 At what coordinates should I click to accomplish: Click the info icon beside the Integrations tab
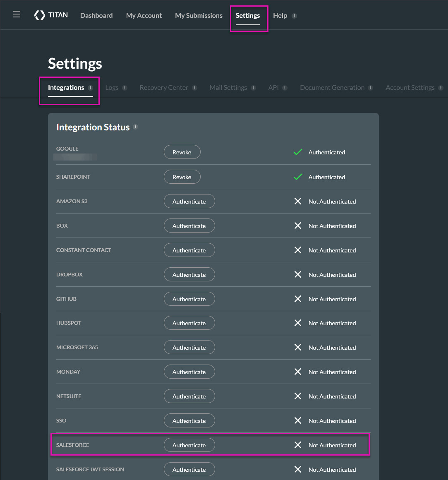coord(90,88)
